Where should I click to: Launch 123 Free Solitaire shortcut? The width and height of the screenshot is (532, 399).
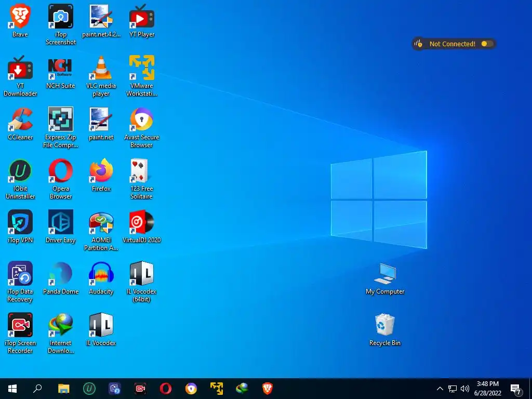pyautogui.click(x=142, y=179)
